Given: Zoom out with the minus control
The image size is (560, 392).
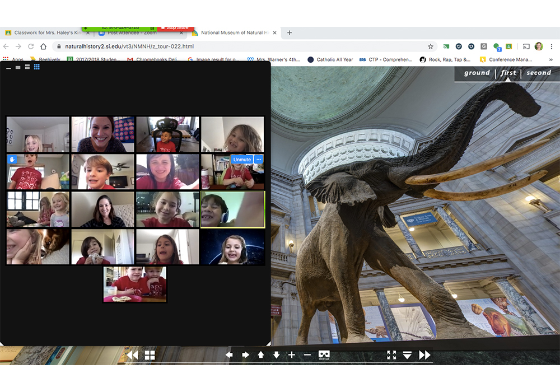Looking at the screenshot, I should click(x=307, y=355).
